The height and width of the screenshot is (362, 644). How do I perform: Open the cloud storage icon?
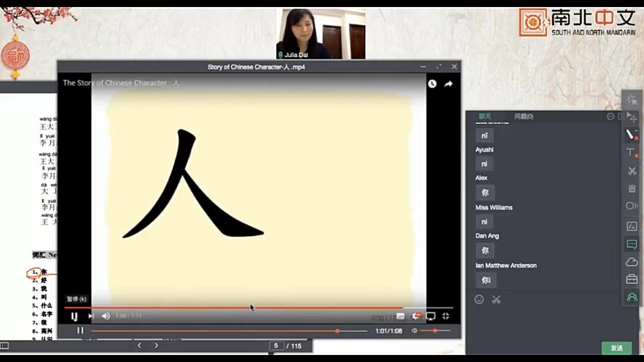[632, 262]
